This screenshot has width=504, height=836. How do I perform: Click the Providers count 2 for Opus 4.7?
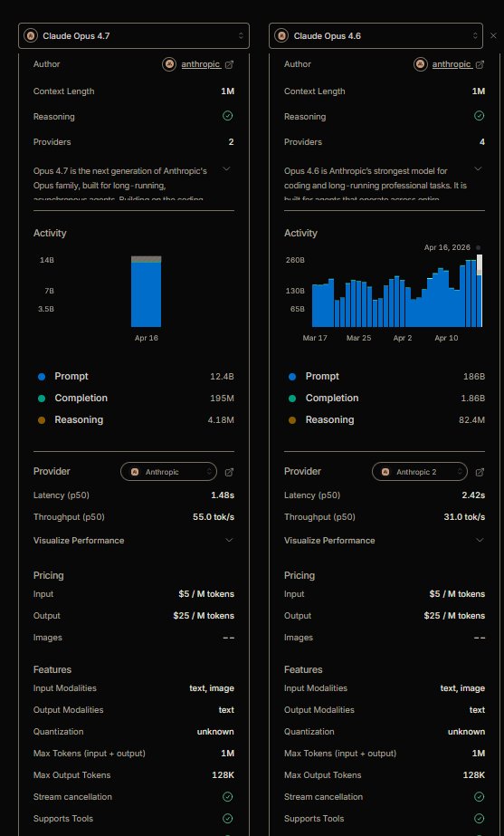click(232, 142)
